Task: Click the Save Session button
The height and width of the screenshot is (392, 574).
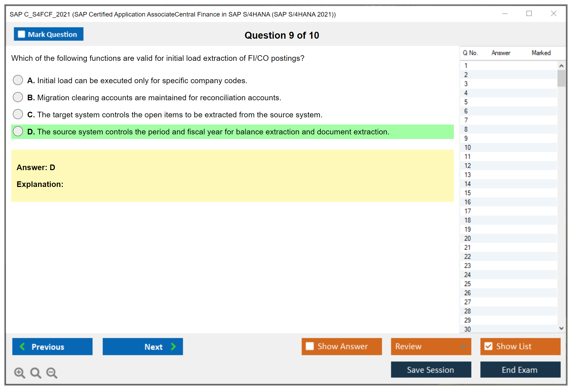Action: tap(431, 370)
